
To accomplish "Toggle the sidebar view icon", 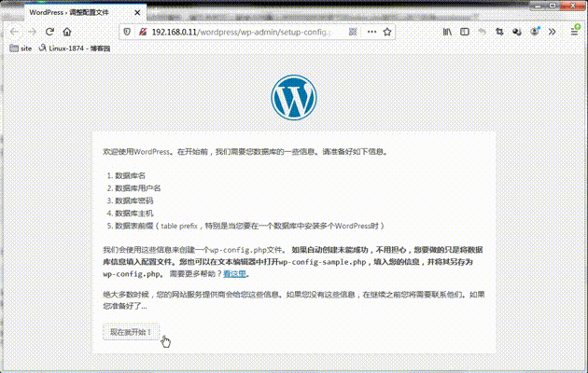I will coord(465,32).
